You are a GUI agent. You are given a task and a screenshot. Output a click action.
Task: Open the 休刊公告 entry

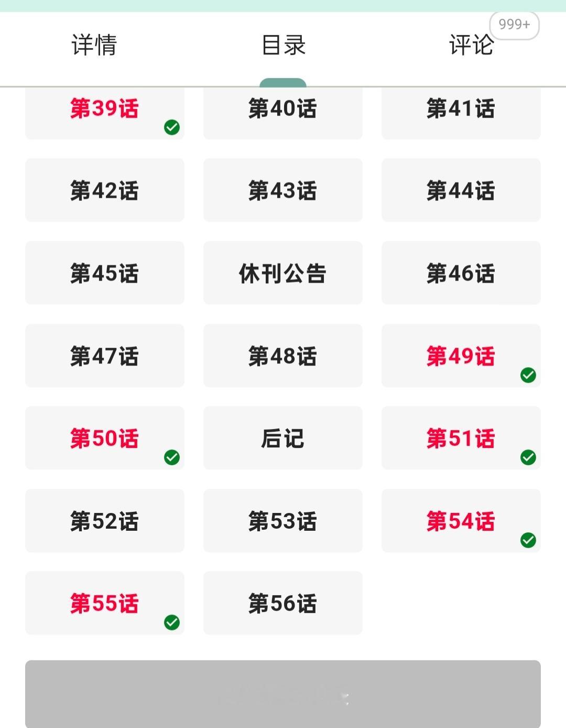tap(283, 273)
